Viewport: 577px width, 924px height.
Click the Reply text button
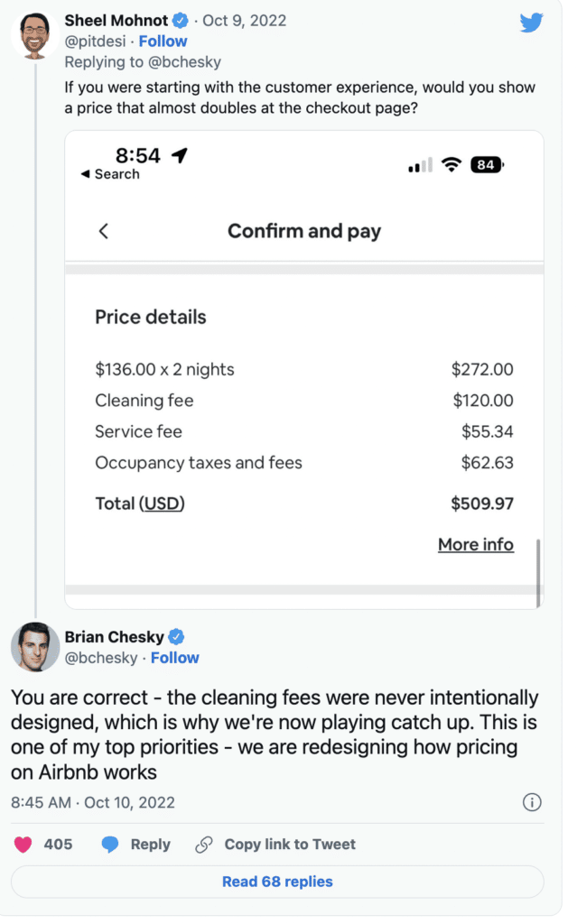tap(150, 845)
